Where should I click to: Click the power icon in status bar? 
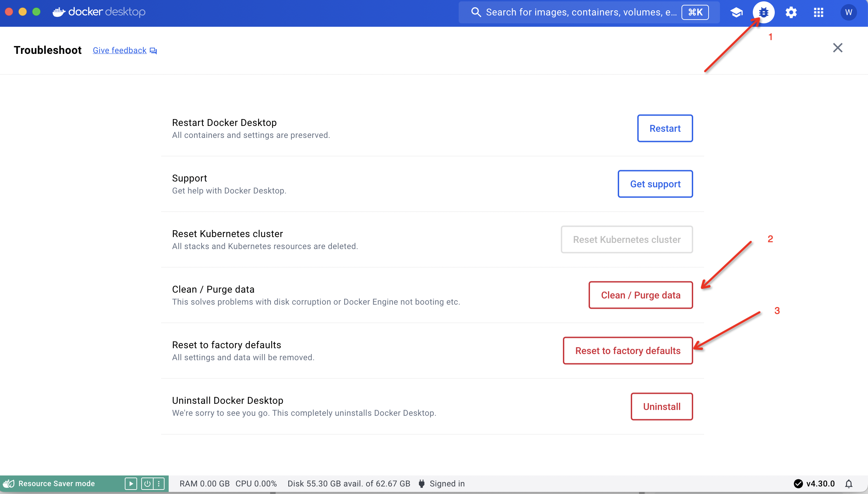(147, 484)
